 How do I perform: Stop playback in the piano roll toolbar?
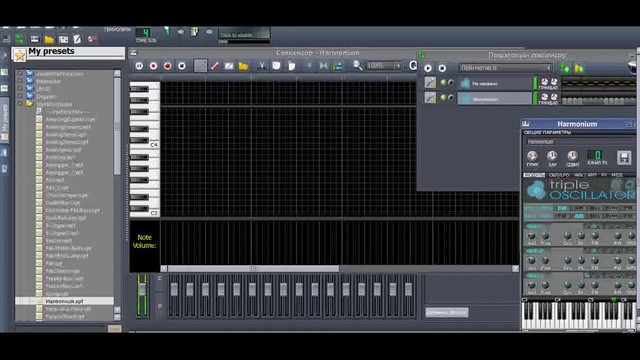(x=182, y=66)
